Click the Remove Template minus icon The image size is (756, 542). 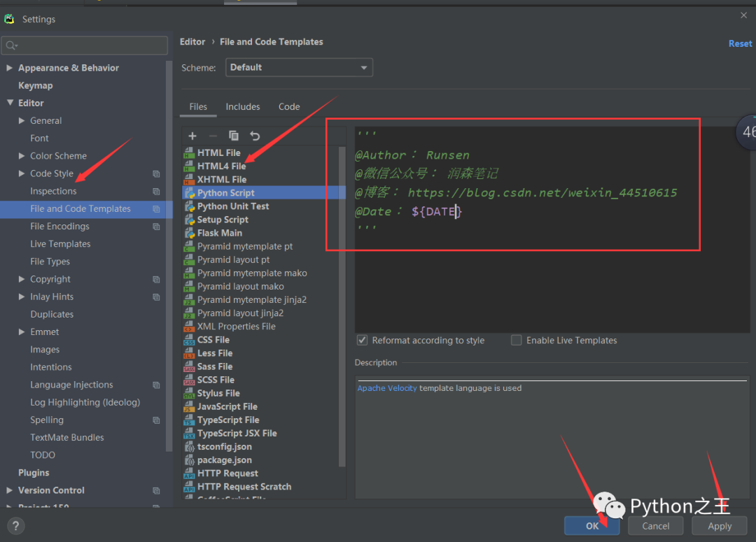(x=213, y=136)
